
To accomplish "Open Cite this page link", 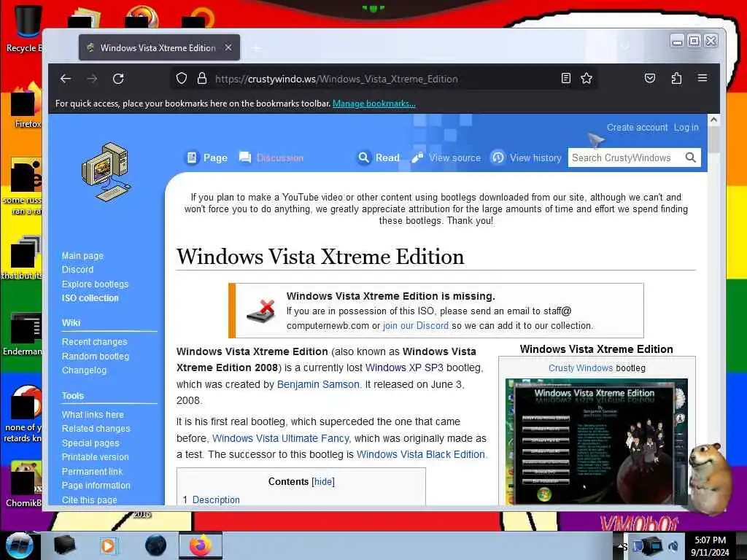I will tap(89, 500).
